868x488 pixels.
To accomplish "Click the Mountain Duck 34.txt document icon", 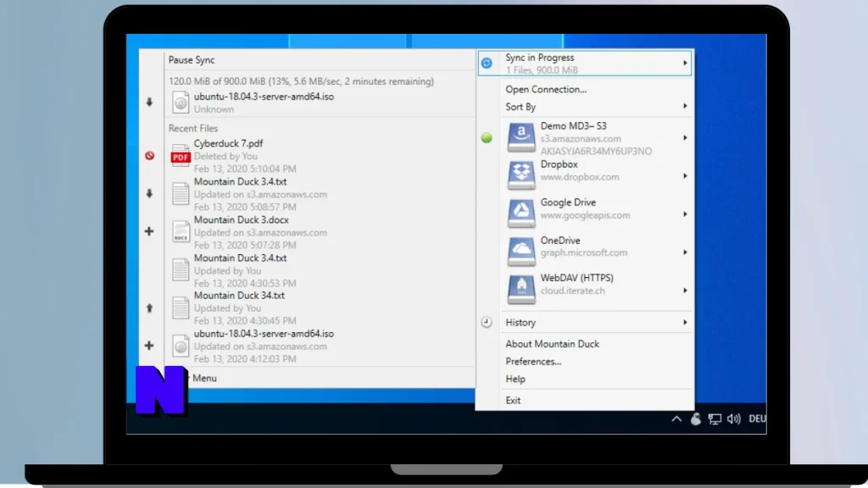I will 181,308.
